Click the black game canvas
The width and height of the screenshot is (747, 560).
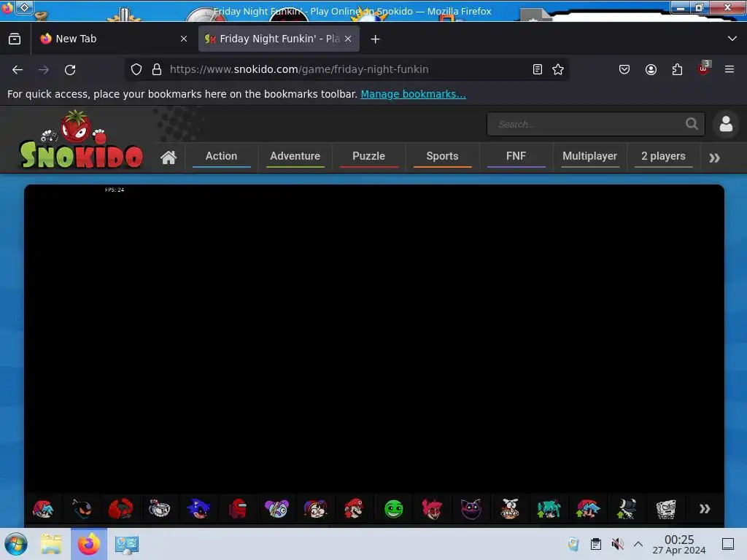[374, 339]
